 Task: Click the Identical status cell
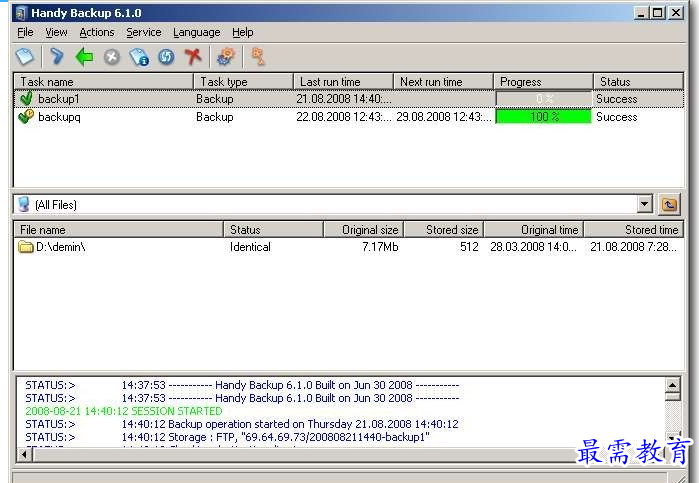(250, 247)
